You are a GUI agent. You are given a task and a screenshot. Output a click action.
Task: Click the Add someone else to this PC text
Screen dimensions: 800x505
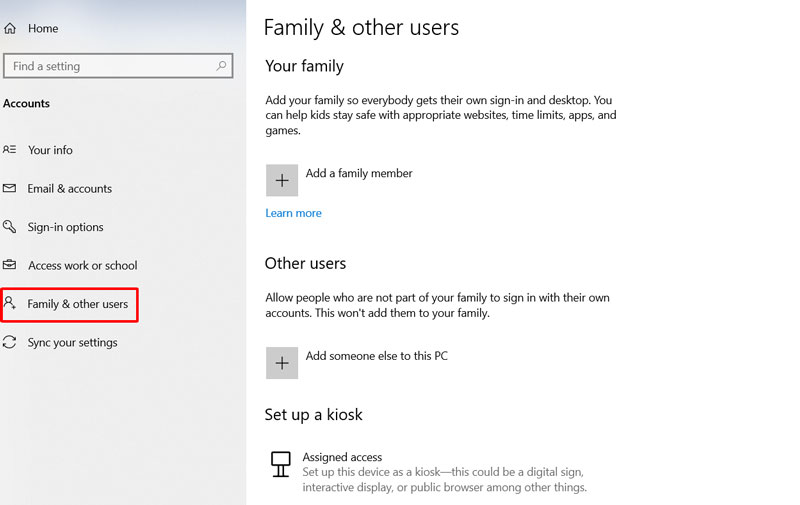[376, 356]
